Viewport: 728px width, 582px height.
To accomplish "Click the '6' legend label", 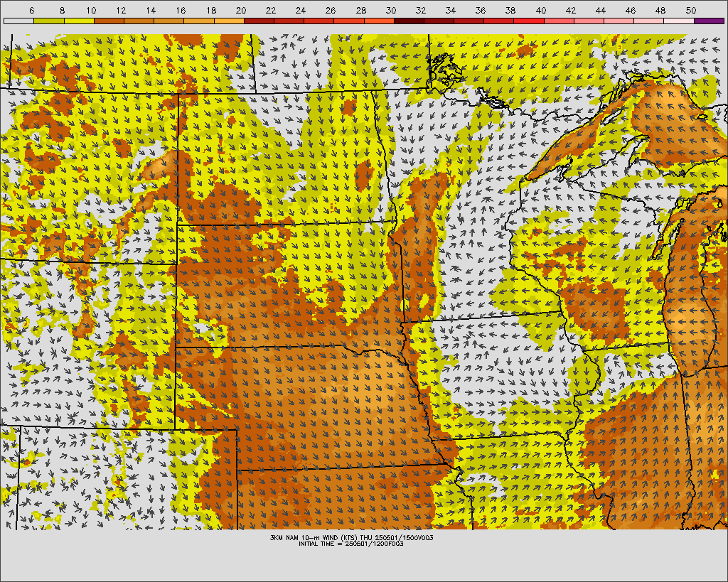I will coord(31,10).
